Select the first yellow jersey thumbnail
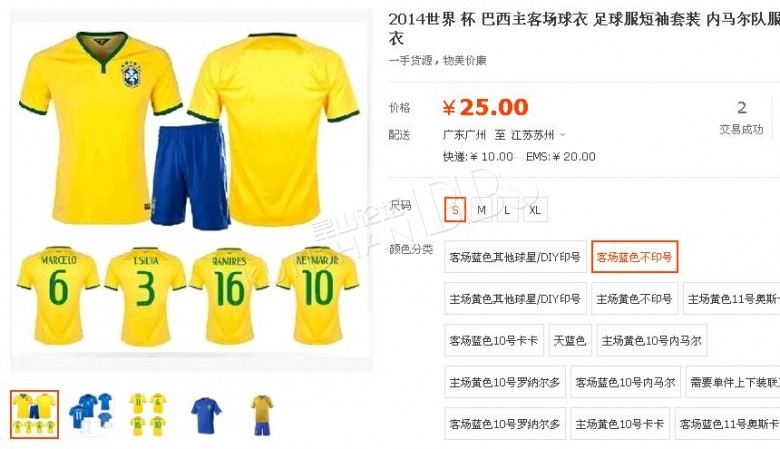This screenshot has width=780, height=449. point(34,414)
